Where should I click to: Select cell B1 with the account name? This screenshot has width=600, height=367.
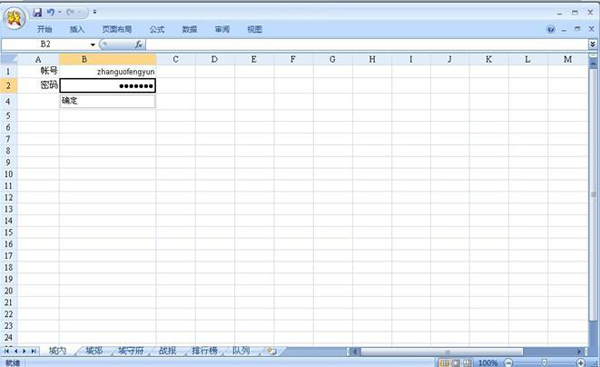108,72
